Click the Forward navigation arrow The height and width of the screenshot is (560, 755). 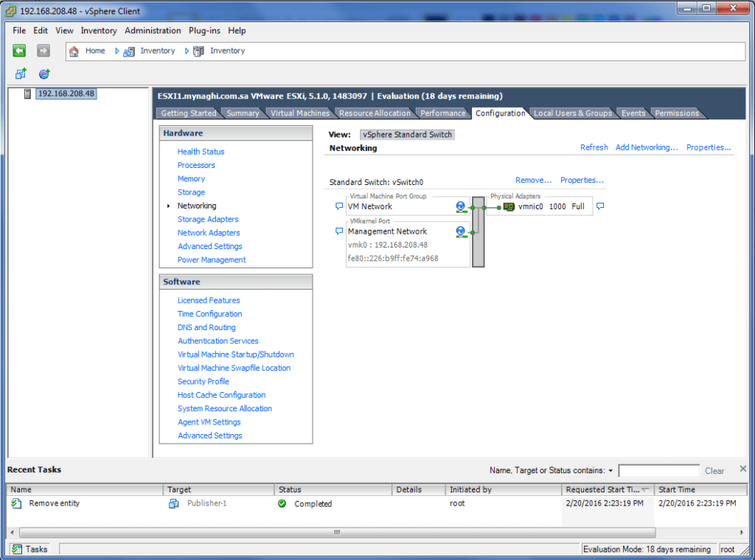43,50
